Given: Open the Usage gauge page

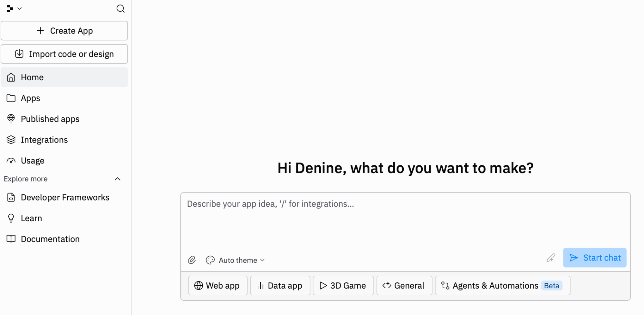Looking at the screenshot, I should [32, 161].
